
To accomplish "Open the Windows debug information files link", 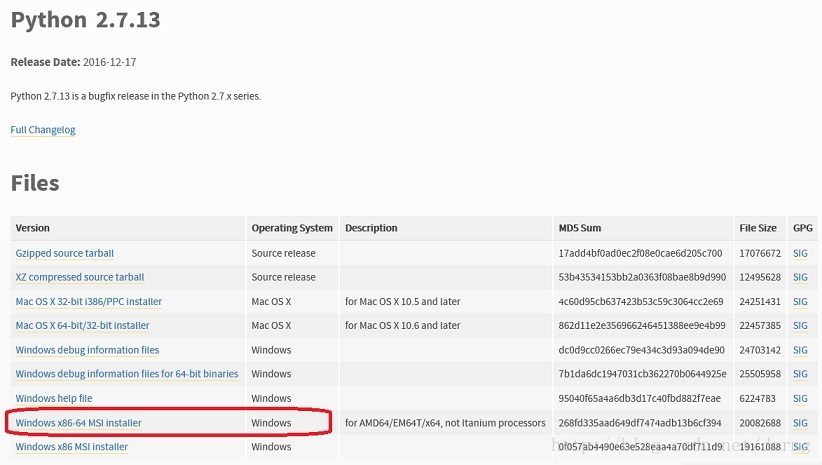I will click(87, 350).
